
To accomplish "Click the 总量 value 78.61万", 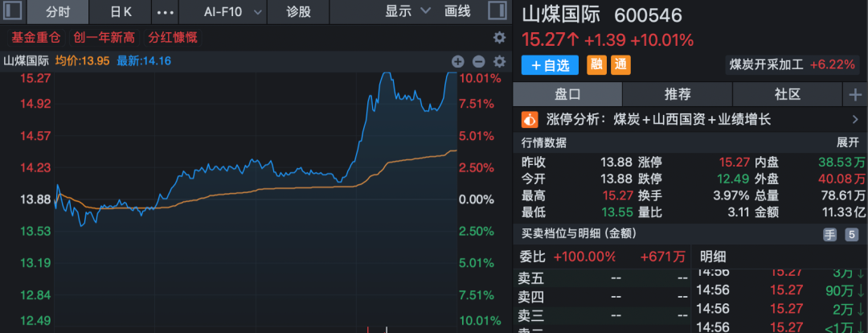I will (842, 195).
